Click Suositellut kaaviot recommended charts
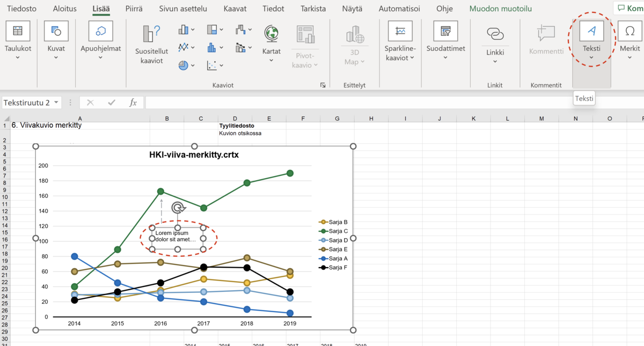644x346 pixels. [x=151, y=44]
